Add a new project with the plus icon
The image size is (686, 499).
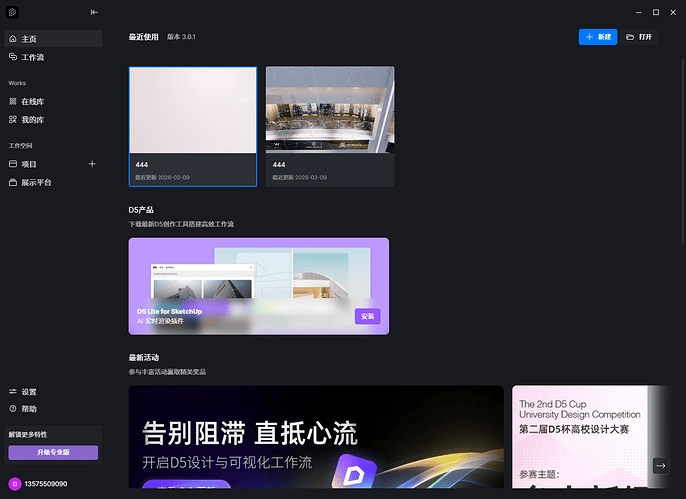[92, 164]
